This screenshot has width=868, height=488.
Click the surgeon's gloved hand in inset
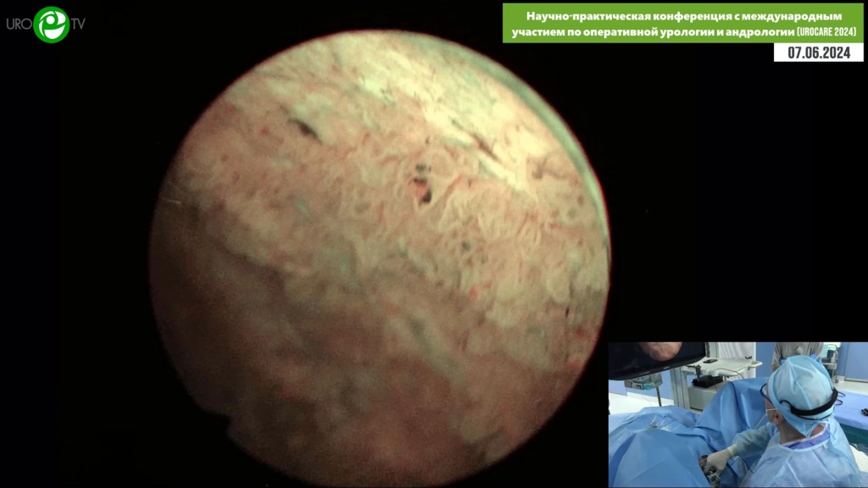click(717, 460)
